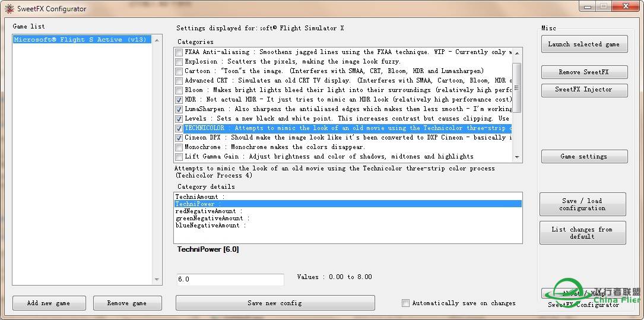Select TechniAmount in Category details
Screen dimensions: 644x320
(200, 197)
